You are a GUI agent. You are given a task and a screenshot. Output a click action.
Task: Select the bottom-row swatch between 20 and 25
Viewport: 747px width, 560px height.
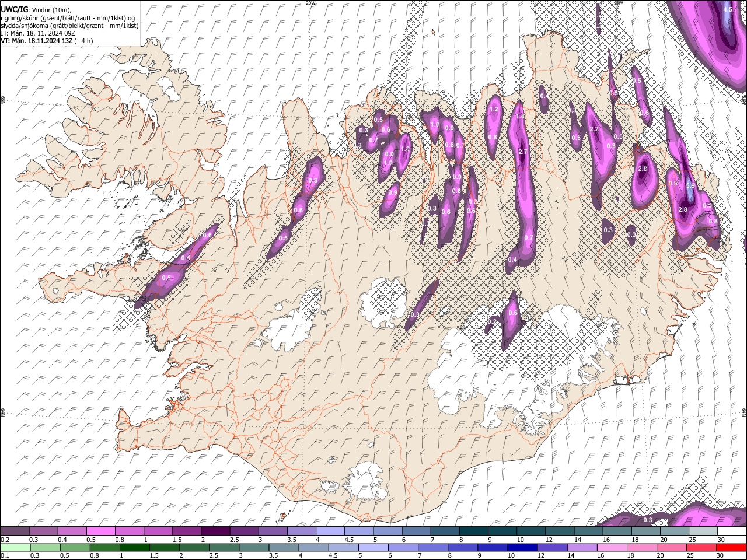click(x=672, y=547)
